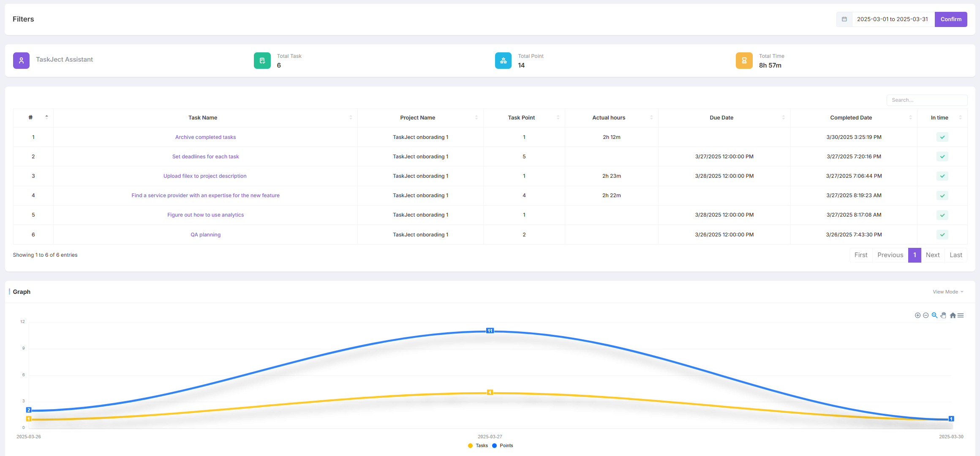
Task: Go to Next pagination page
Action: pyautogui.click(x=932, y=255)
